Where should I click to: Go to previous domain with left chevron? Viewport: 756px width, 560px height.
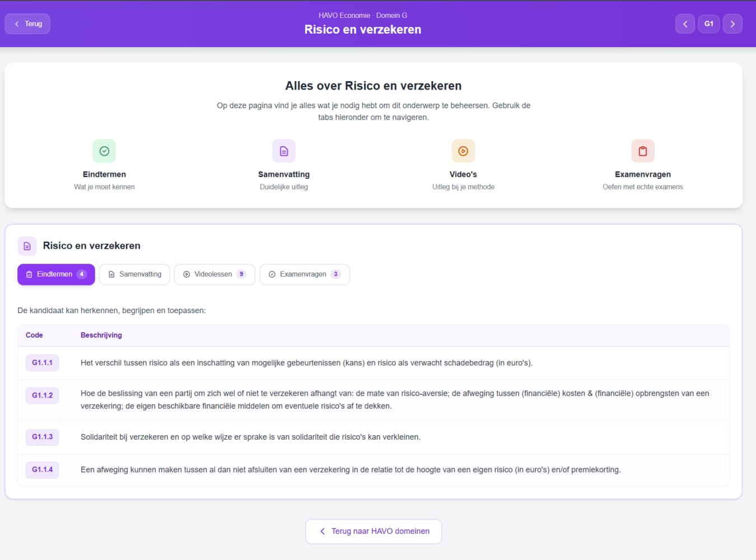tap(685, 24)
